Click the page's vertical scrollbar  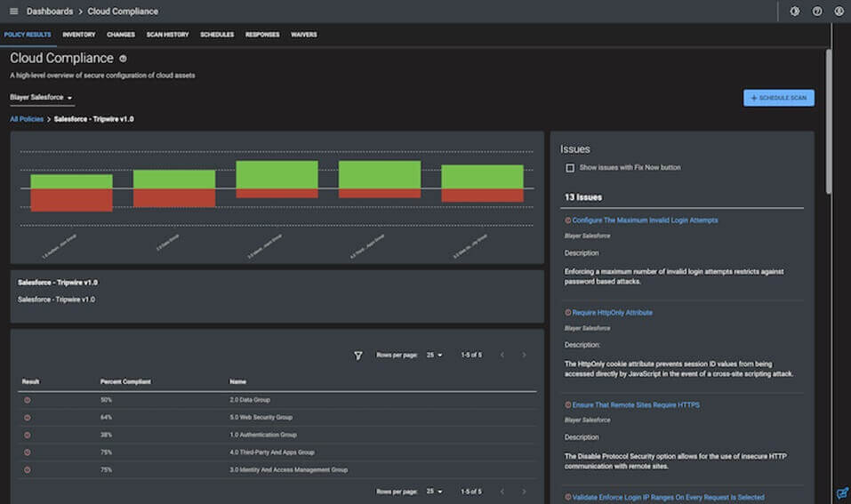(829, 120)
